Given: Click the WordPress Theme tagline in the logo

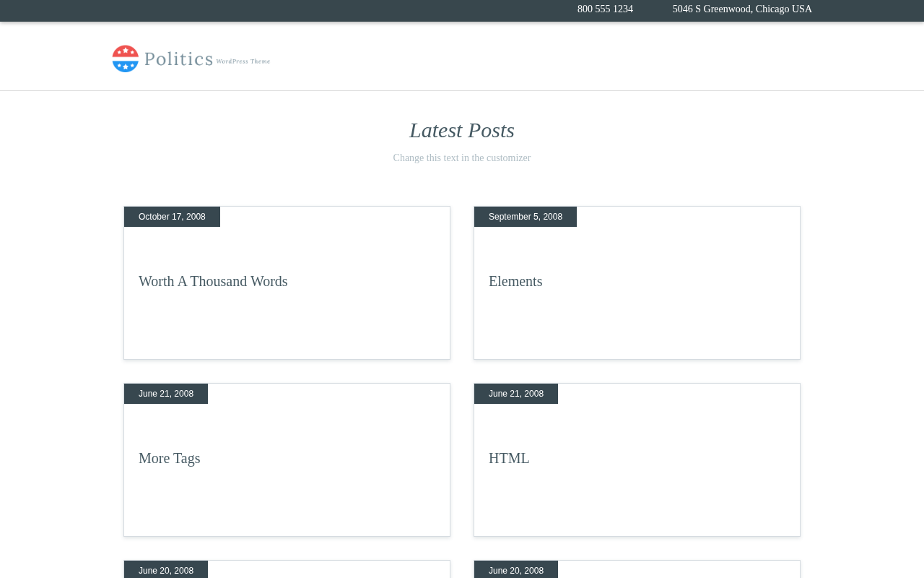Looking at the screenshot, I should (243, 61).
